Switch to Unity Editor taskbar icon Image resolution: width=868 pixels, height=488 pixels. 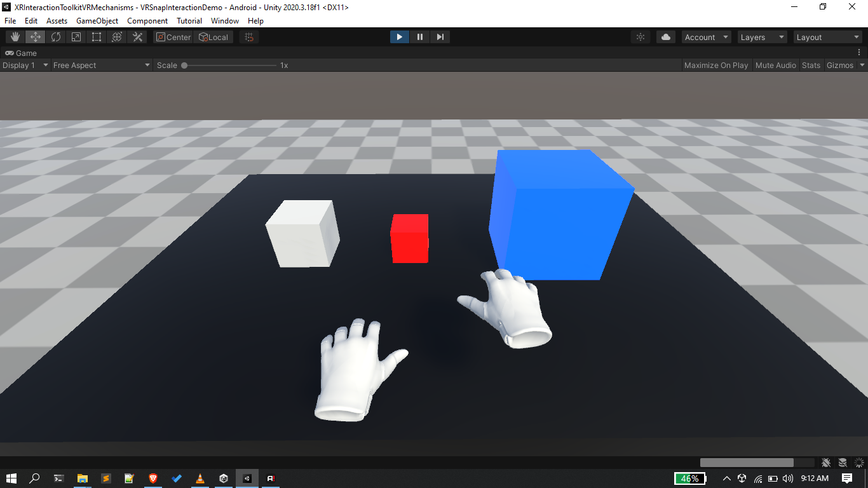[x=247, y=478]
